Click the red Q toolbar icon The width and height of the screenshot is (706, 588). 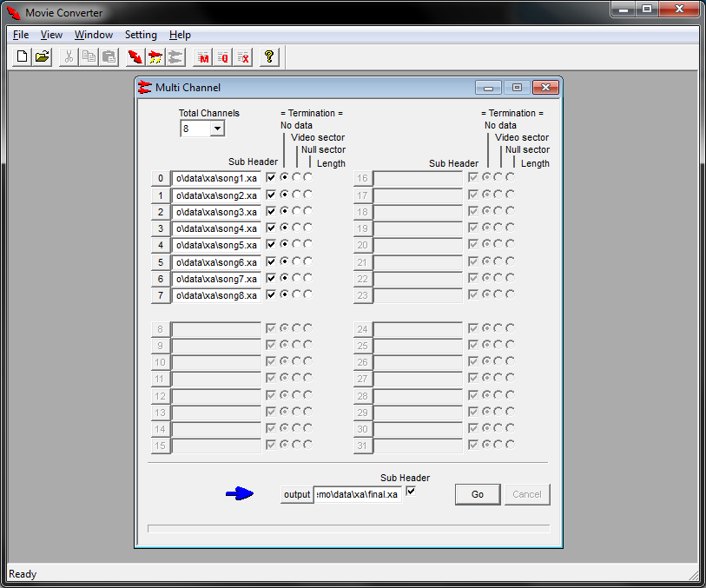pos(223,57)
